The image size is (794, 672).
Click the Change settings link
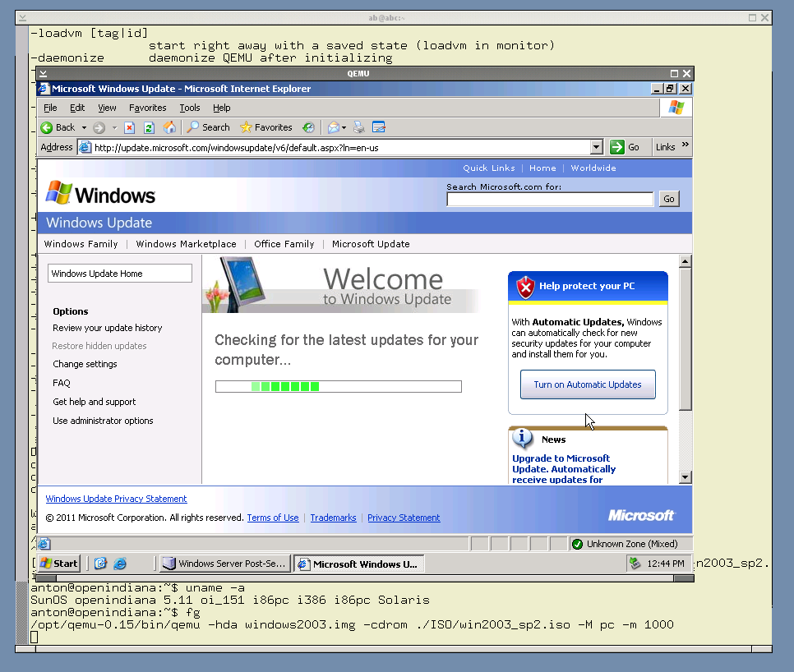tap(85, 364)
